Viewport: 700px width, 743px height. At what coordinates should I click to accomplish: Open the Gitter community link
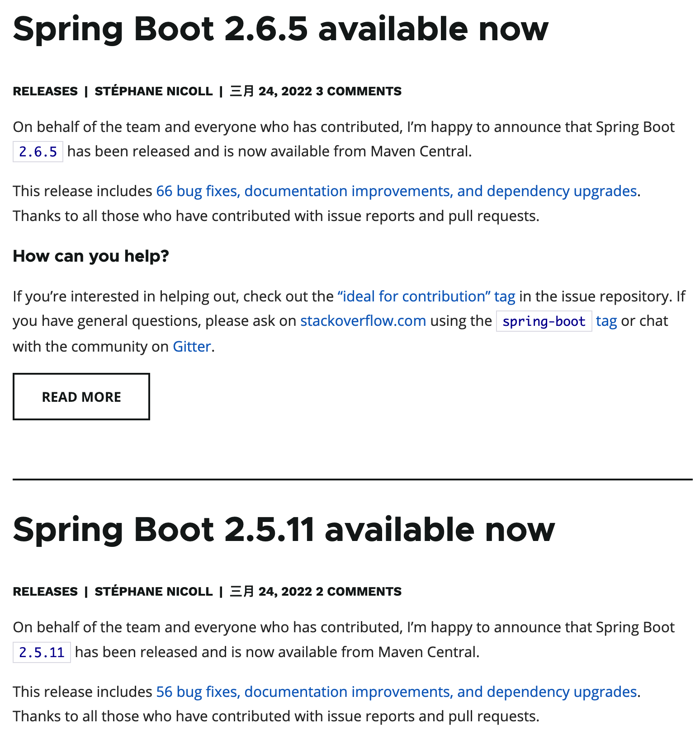[192, 347]
